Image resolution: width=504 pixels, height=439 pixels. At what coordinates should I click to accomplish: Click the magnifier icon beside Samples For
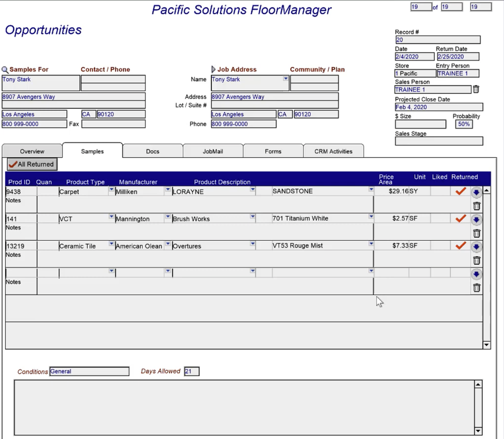point(5,69)
